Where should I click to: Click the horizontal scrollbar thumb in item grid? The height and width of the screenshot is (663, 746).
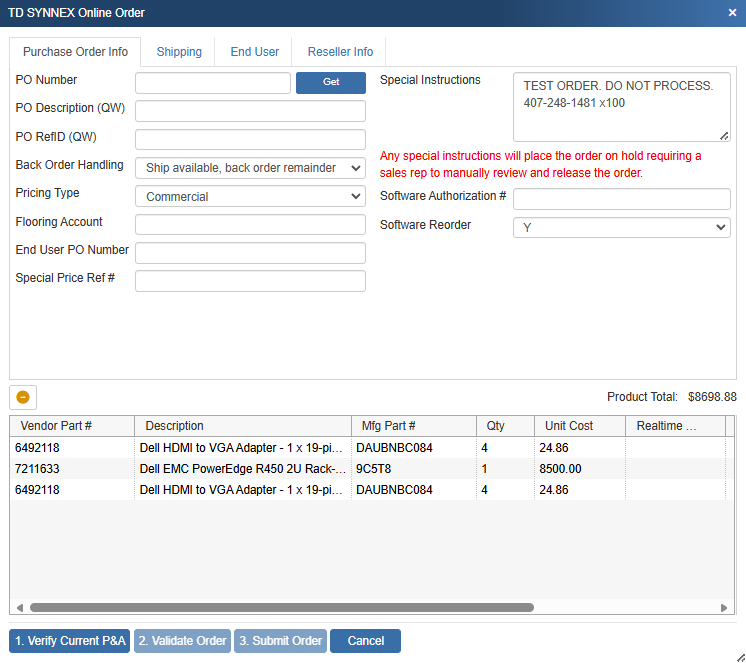point(281,607)
